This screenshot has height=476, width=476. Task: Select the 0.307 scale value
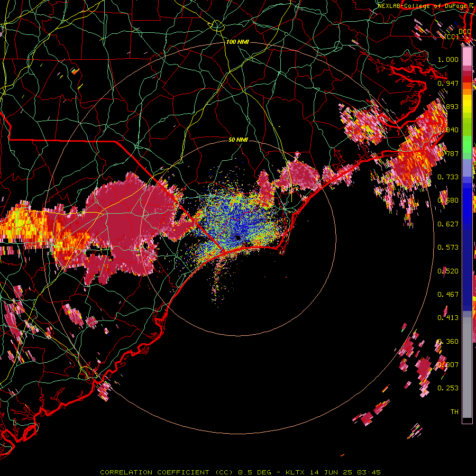[x=448, y=365]
